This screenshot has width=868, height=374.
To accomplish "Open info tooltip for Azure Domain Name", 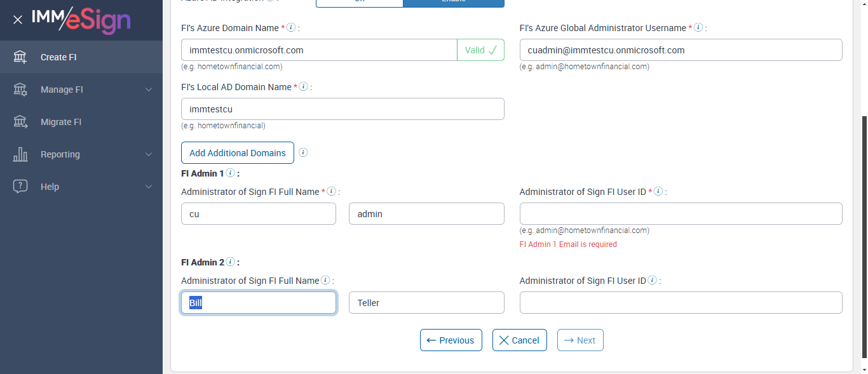I will coord(291,28).
